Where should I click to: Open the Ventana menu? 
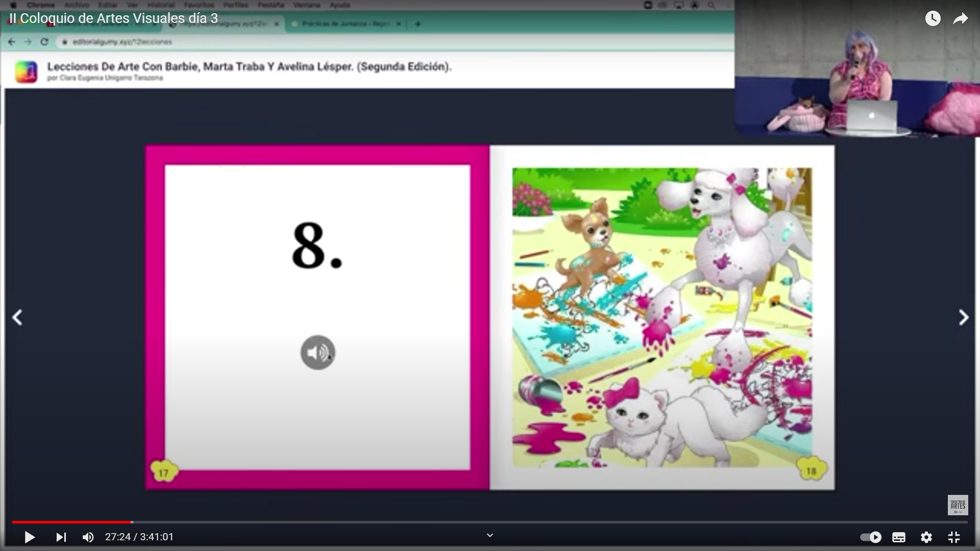306,5
